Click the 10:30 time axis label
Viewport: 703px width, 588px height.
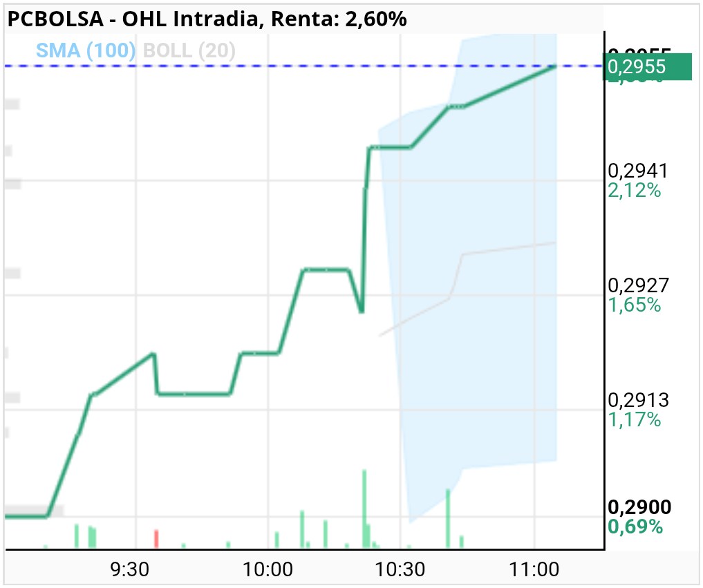(x=400, y=569)
